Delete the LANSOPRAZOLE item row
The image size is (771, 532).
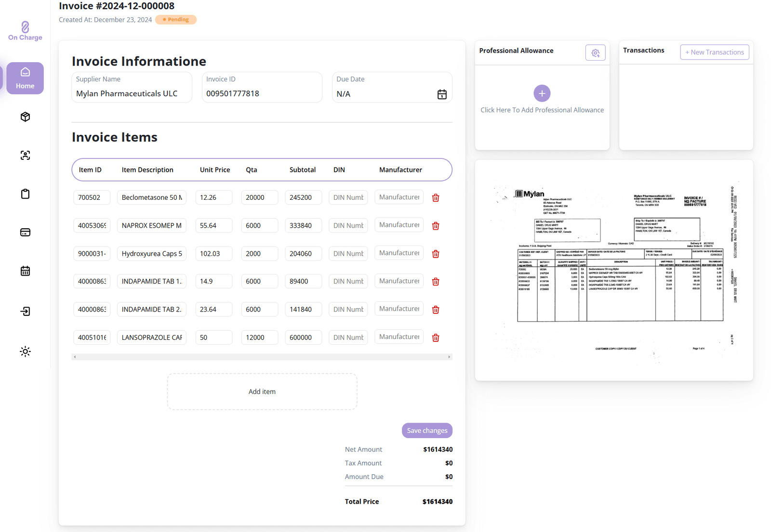(436, 337)
